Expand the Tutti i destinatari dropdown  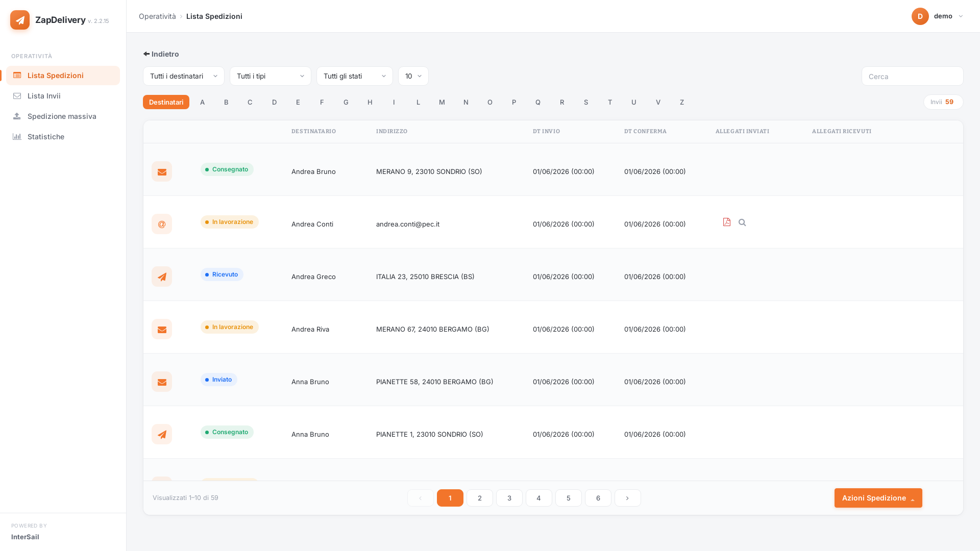point(184,76)
